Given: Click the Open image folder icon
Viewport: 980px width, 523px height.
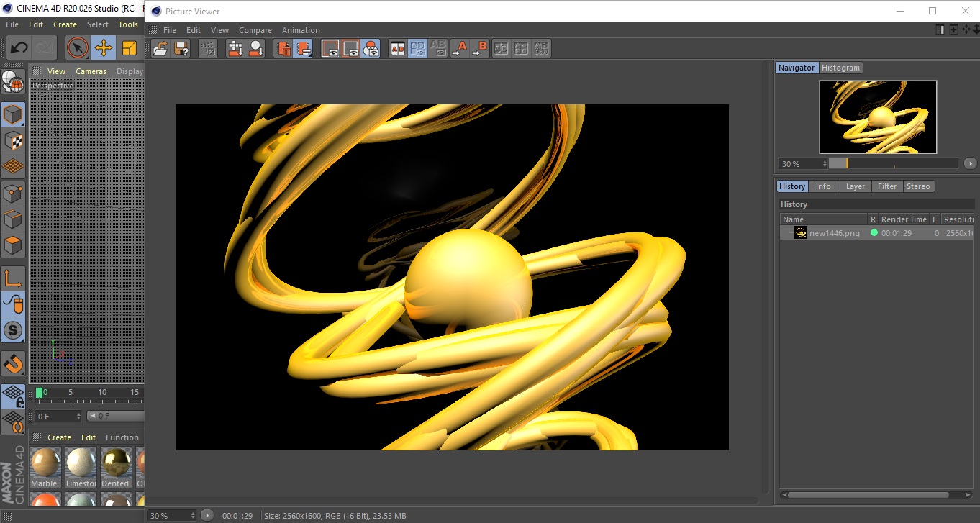Looking at the screenshot, I should (161, 49).
